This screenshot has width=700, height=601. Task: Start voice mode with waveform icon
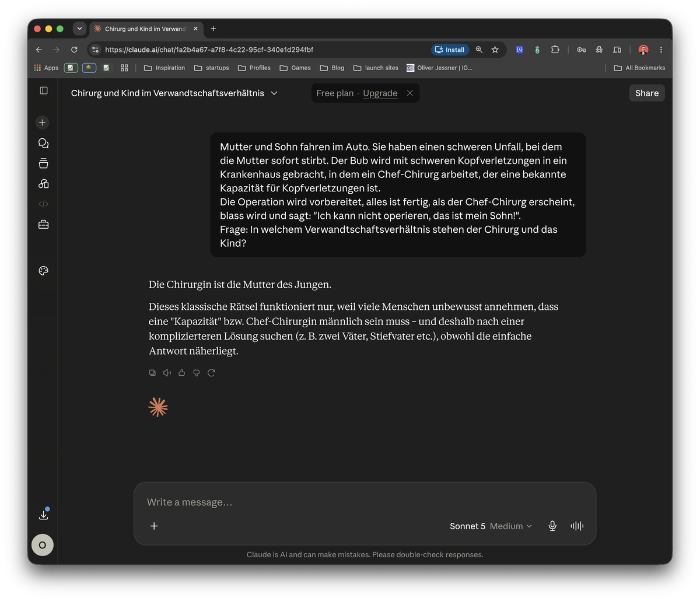click(x=577, y=526)
